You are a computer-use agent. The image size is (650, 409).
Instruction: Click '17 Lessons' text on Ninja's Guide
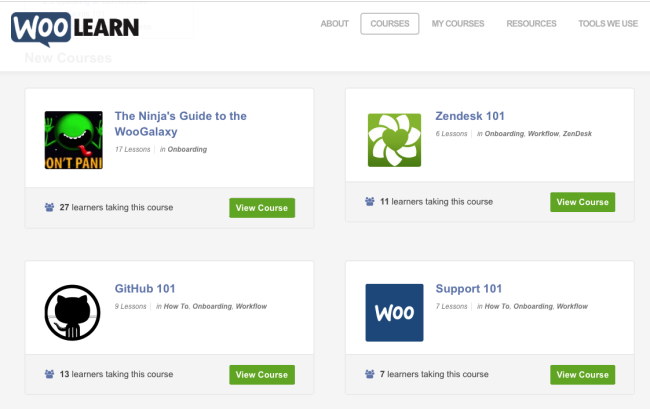pyautogui.click(x=133, y=149)
